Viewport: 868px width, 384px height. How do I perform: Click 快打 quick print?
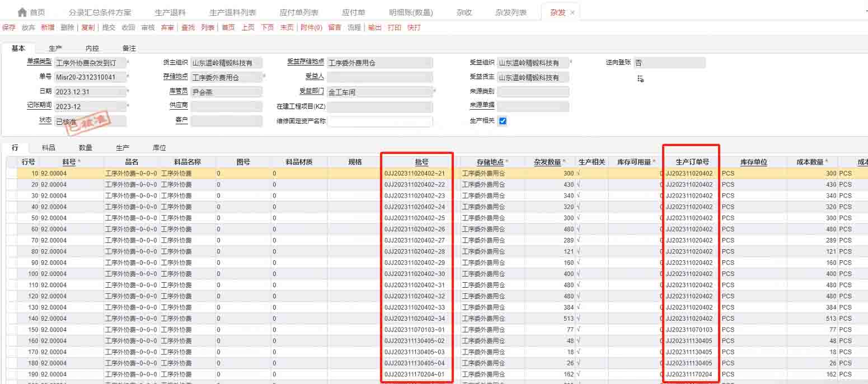(x=414, y=27)
